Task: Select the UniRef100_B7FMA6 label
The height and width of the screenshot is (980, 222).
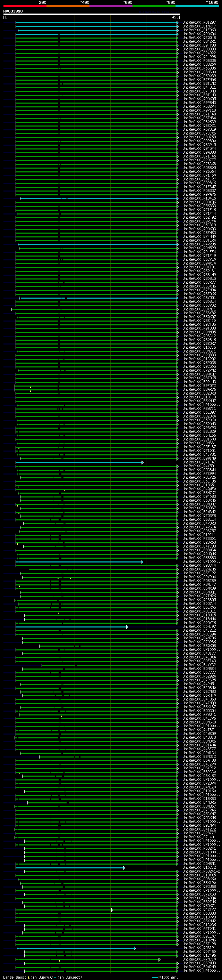Action: 199,80
